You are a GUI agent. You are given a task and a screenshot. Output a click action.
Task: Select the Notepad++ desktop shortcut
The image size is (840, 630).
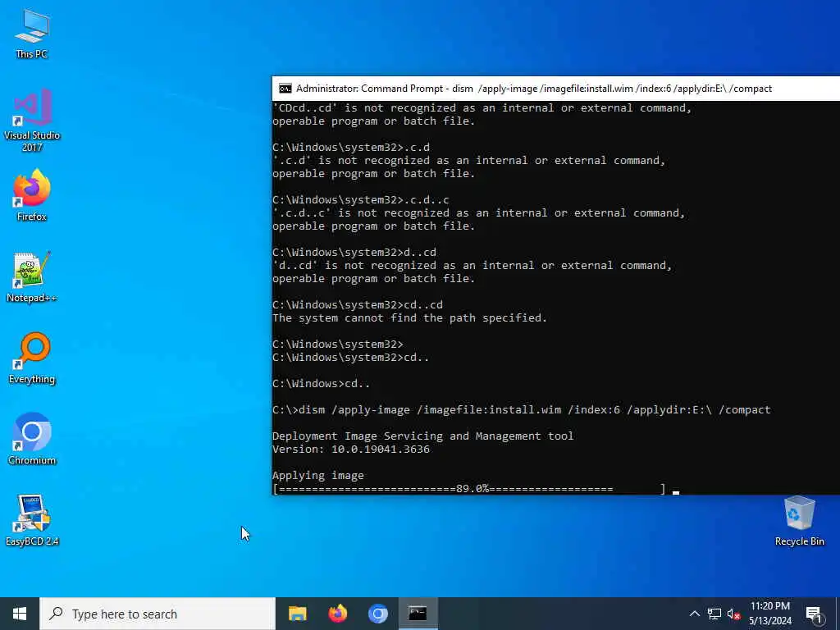(x=32, y=277)
